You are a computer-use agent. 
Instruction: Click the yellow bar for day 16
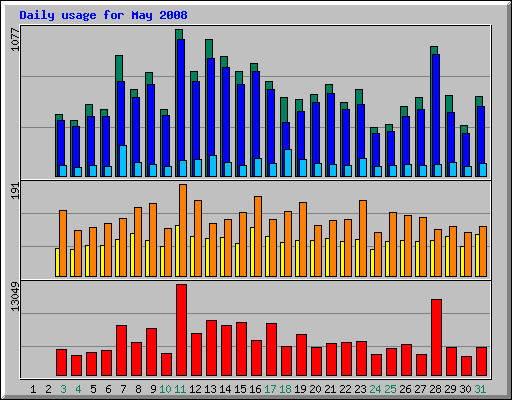coord(252,252)
